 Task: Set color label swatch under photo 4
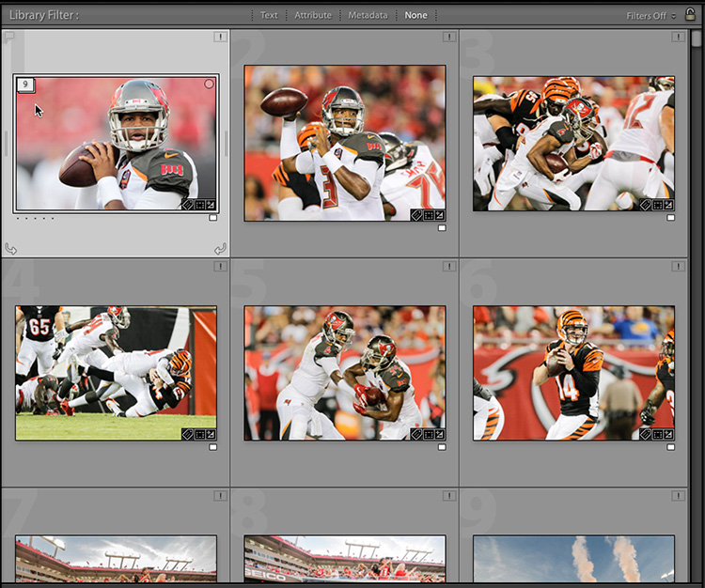[x=213, y=447]
